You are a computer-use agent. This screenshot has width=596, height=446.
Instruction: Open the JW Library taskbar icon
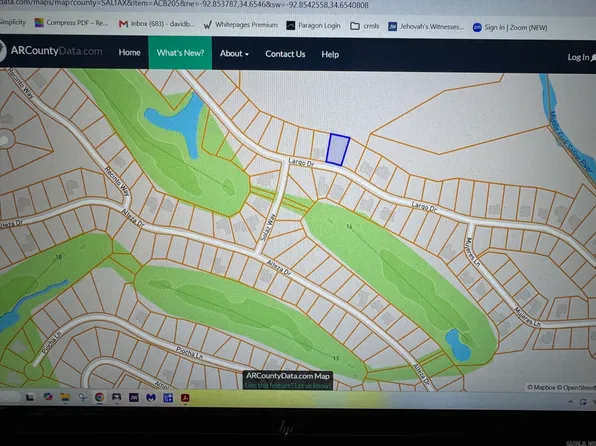[x=134, y=398]
